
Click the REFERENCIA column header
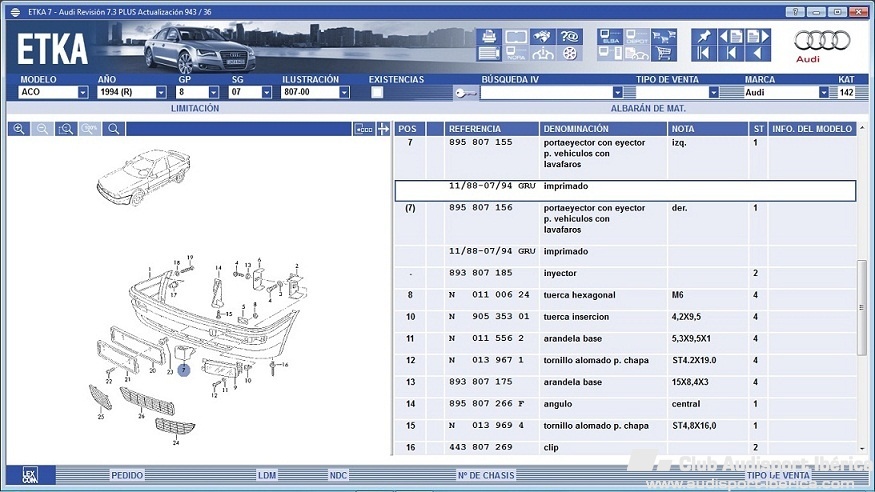[491, 129]
